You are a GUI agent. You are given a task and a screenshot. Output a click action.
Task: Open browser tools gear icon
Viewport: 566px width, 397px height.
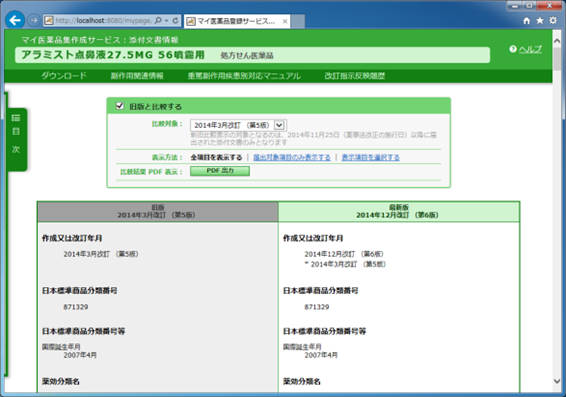[553, 20]
